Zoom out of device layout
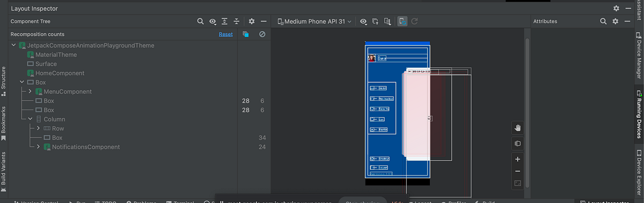The width and height of the screenshot is (644, 203). click(x=517, y=171)
